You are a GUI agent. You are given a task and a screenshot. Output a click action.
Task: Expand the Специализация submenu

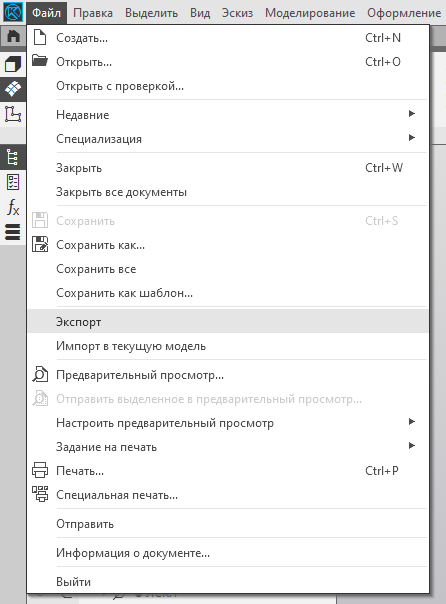coord(228,139)
